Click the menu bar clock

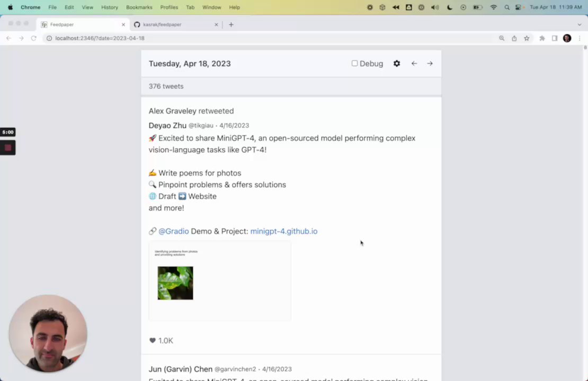pyautogui.click(x=555, y=7)
